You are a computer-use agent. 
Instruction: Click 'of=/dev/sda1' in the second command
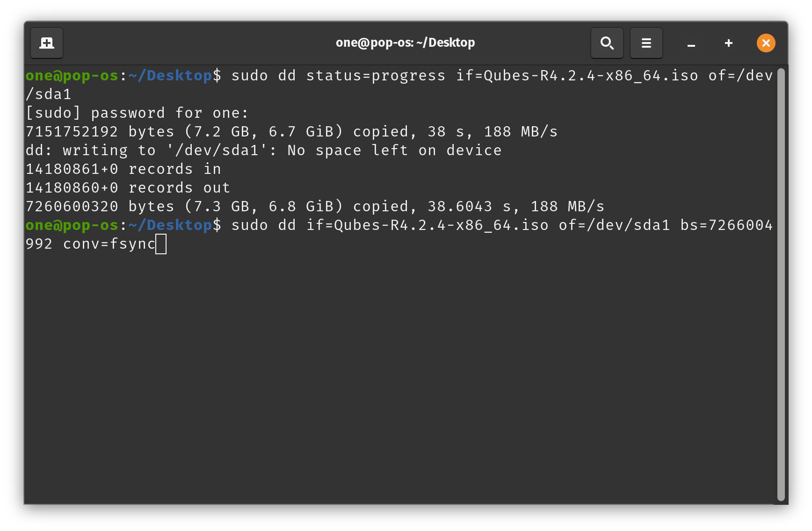(614, 225)
